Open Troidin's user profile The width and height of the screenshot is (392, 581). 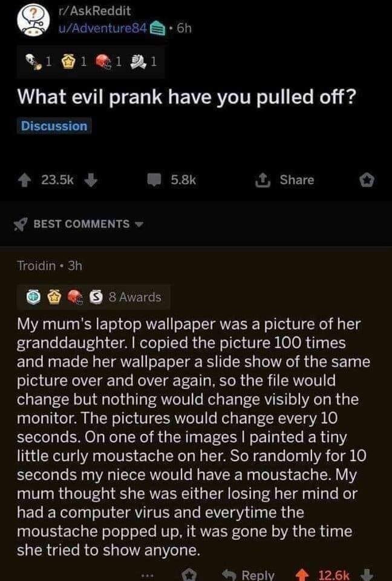click(x=35, y=265)
